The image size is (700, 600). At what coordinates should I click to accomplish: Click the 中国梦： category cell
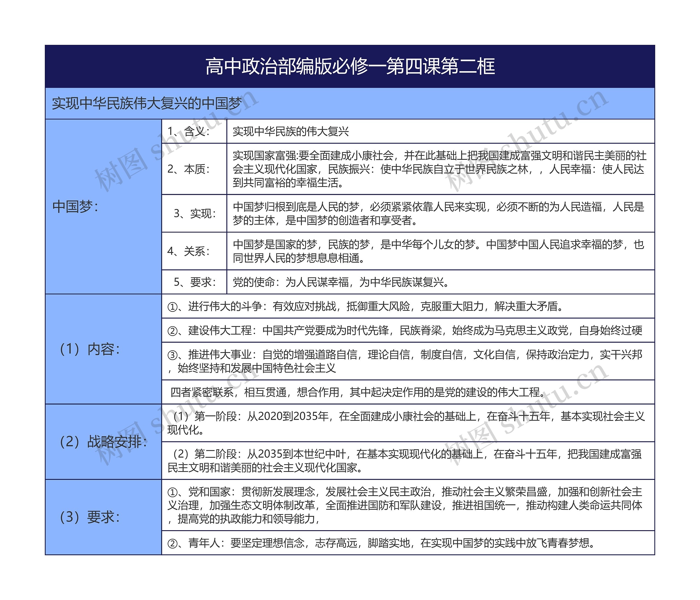pos(103,207)
